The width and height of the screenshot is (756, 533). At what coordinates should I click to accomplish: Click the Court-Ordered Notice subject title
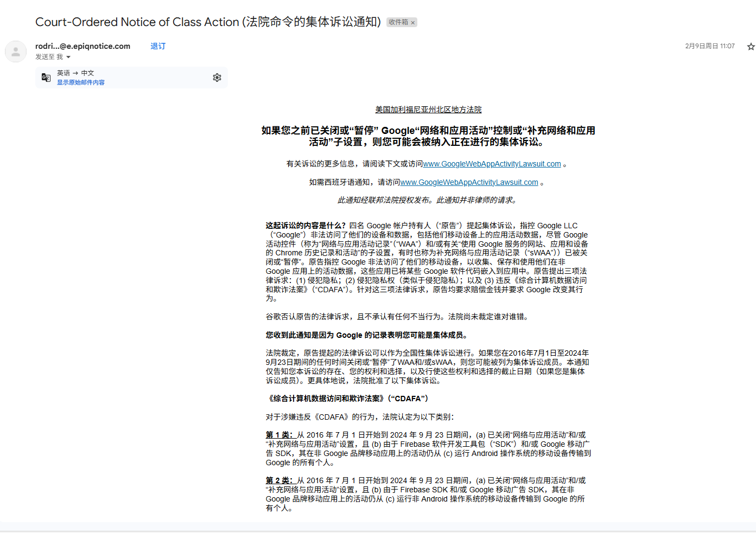208,22
